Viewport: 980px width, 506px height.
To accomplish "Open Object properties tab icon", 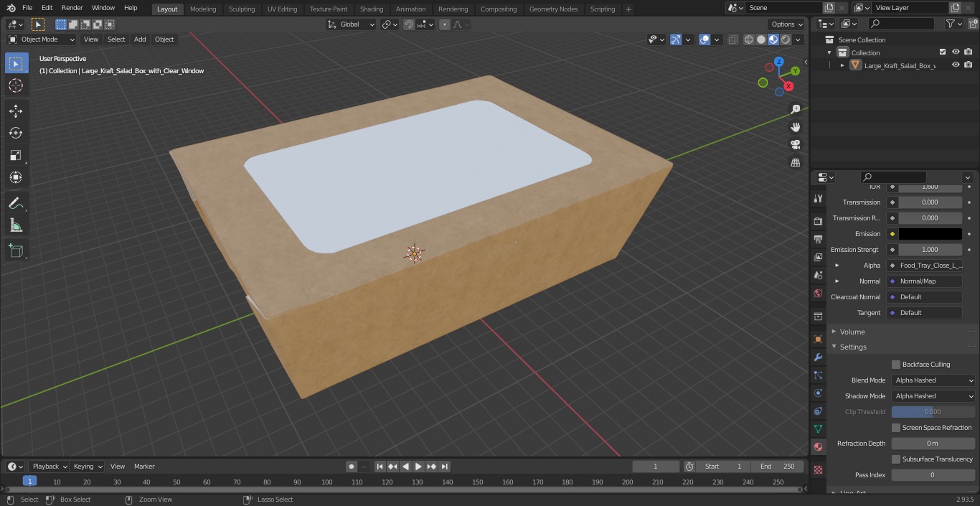I will click(818, 339).
